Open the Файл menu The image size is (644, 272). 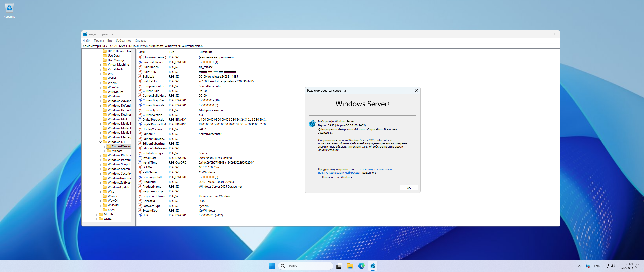87,41
